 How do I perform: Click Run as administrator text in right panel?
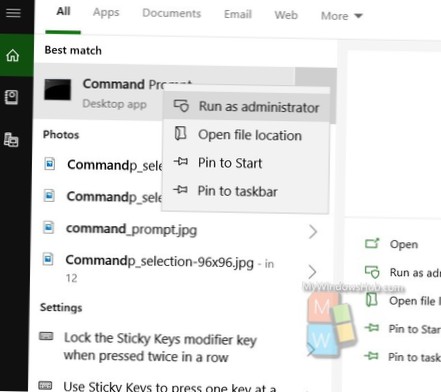[415, 272]
